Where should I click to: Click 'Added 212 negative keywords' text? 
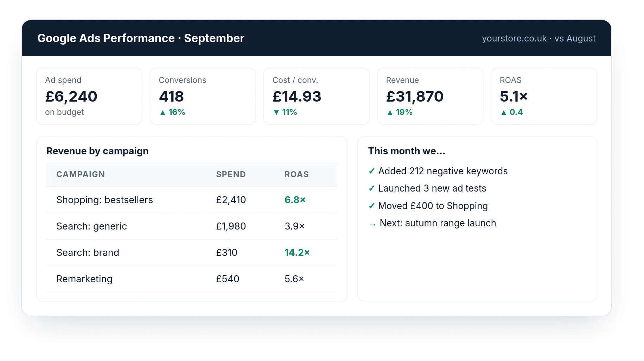pyautogui.click(x=443, y=171)
